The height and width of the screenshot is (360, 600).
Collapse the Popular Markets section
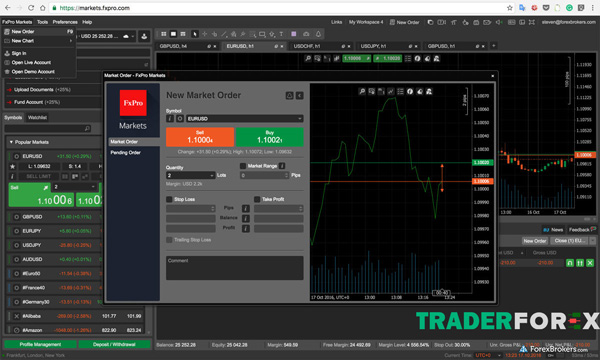[x=11, y=142]
